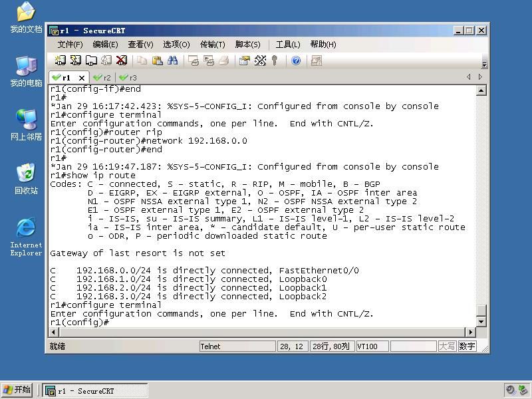Click the greyed session lock icon
Image resolution: width=532 pixels, height=399 pixels.
[317, 61]
